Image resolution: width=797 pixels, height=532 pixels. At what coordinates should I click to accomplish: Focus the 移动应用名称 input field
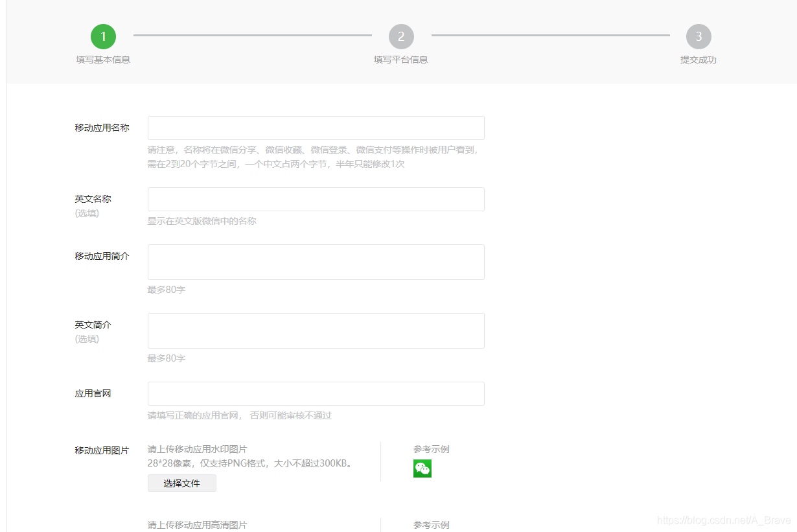[316, 128]
